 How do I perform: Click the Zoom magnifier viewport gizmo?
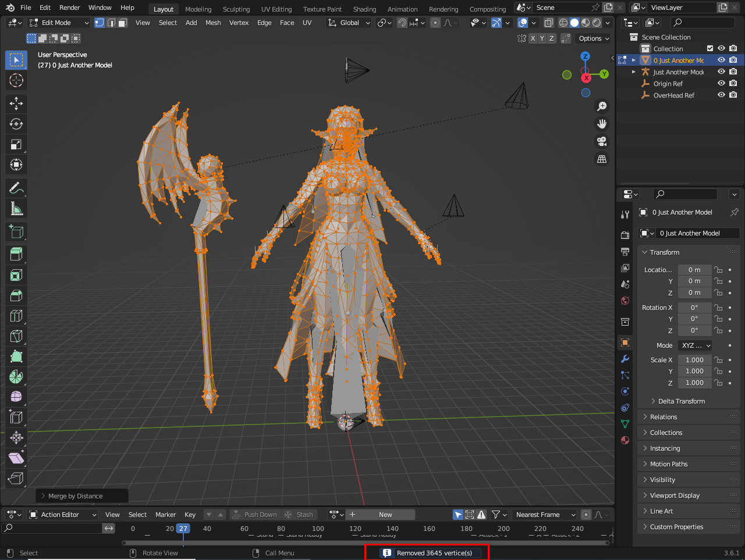pyautogui.click(x=602, y=106)
